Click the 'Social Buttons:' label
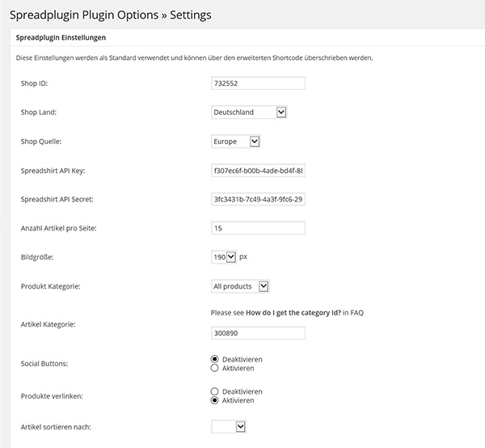 click(44, 364)
